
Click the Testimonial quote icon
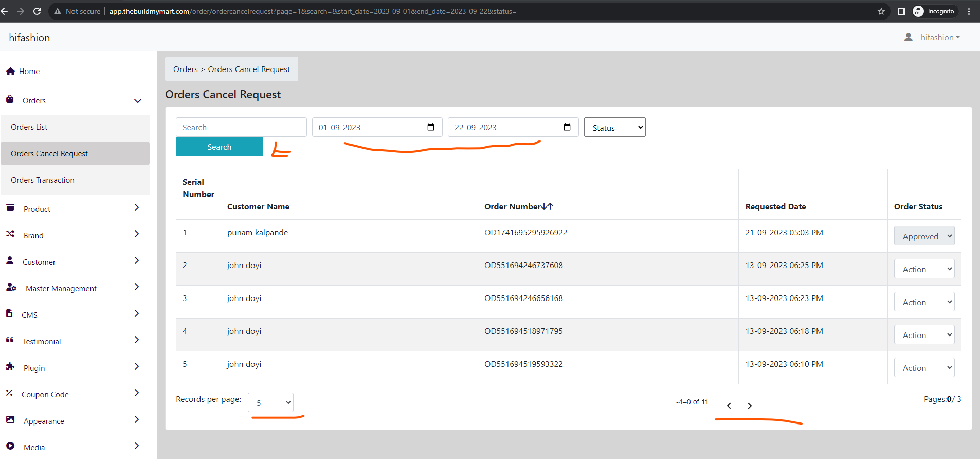click(x=10, y=340)
